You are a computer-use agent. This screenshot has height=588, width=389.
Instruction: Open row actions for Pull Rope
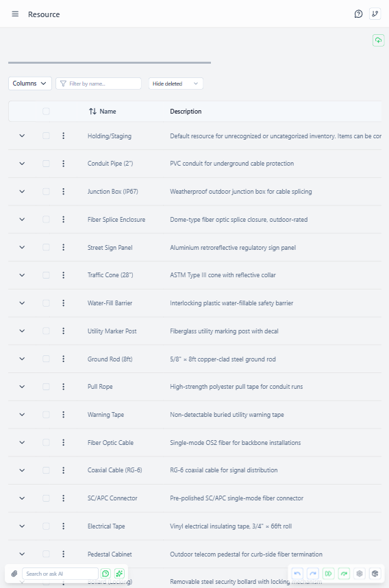pos(64,387)
